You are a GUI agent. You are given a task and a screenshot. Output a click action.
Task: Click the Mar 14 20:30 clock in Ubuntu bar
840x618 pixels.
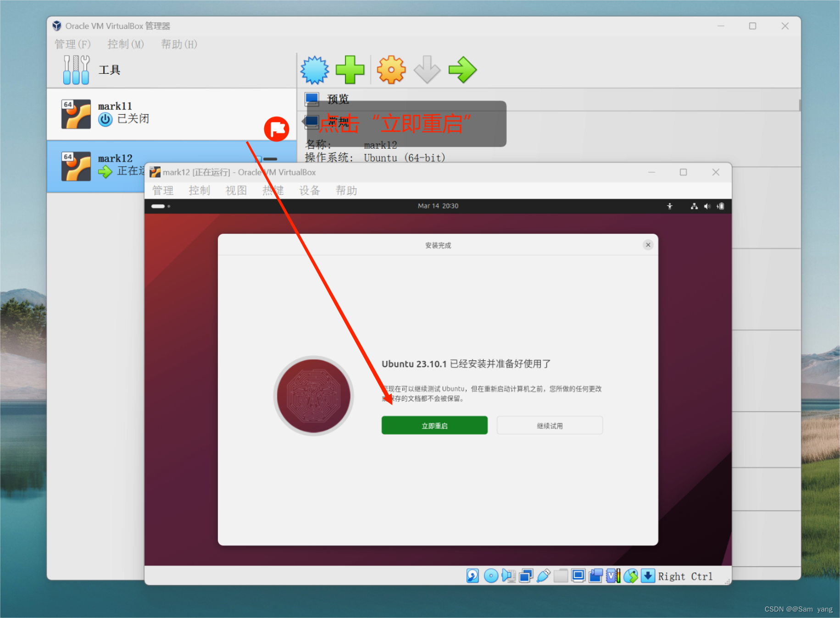(438, 206)
